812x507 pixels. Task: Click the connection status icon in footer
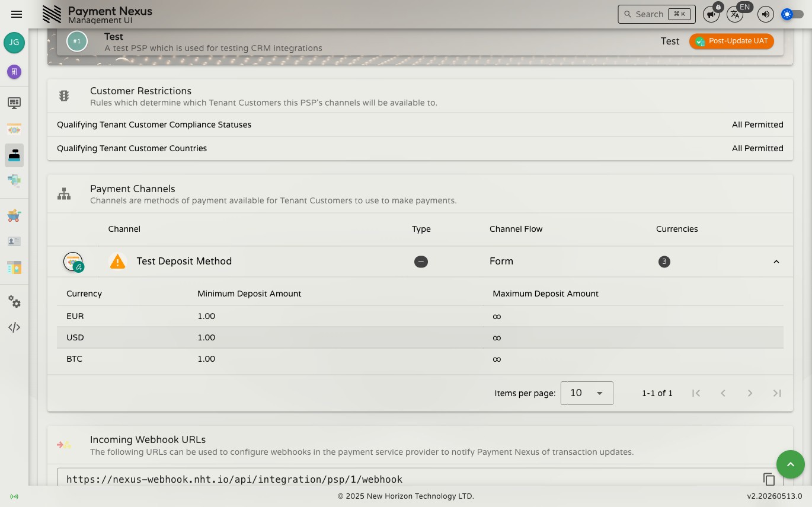(x=14, y=496)
